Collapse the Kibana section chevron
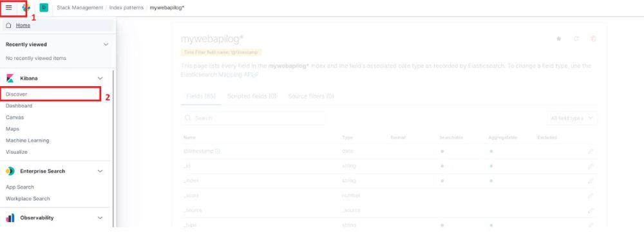Image resolution: width=644 pixels, height=251 pixels. click(100, 79)
